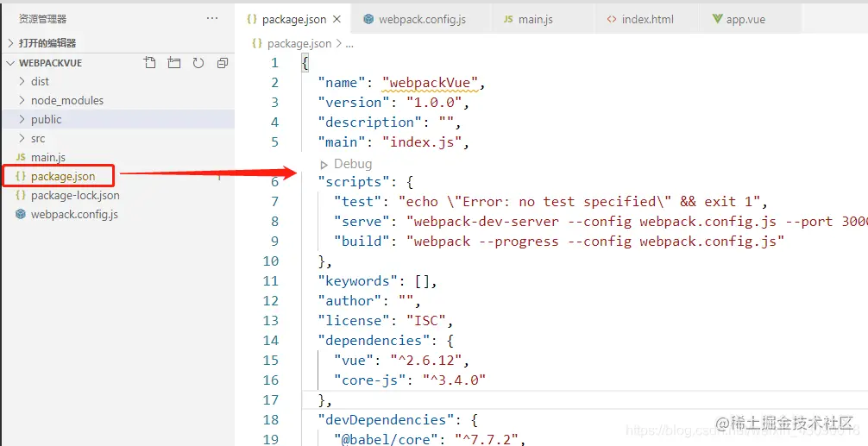
Task: Click the "@babel/core" key on line 19
Action: pyautogui.click(x=386, y=441)
